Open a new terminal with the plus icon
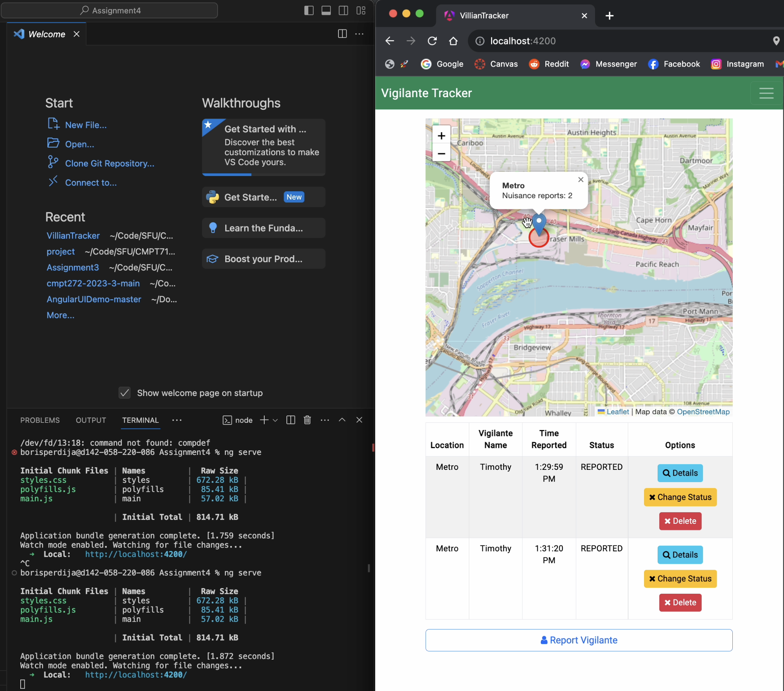 tap(264, 420)
